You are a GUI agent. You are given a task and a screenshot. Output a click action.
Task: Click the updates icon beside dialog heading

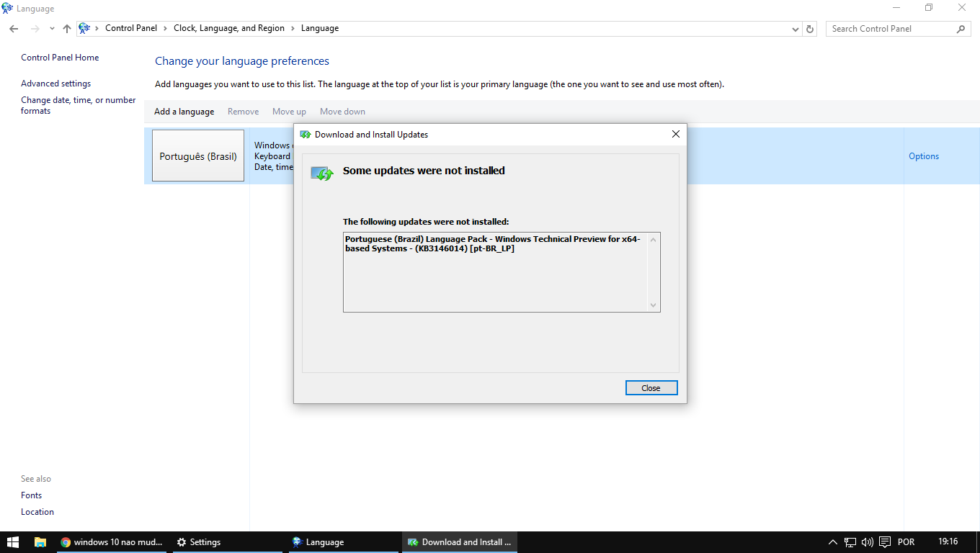(321, 174)
